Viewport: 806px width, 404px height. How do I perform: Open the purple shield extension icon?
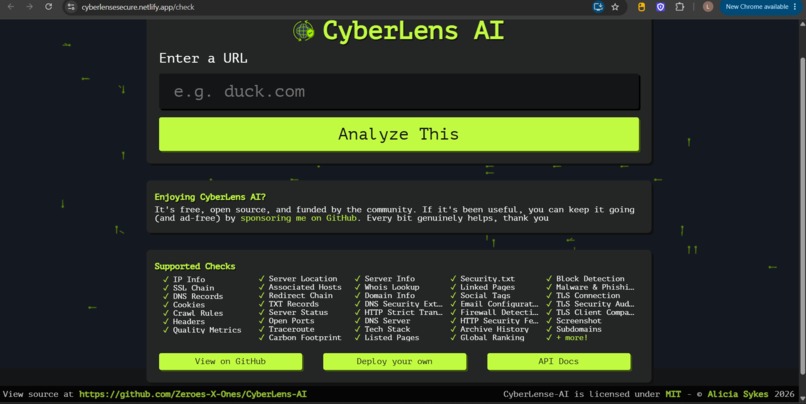tap(661, 7)
